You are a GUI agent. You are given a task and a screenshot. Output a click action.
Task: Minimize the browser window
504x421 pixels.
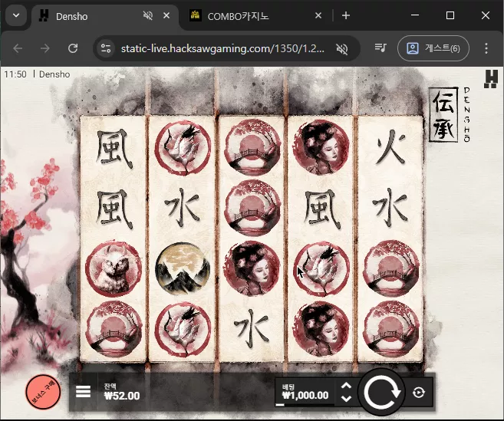coord(415,15)
